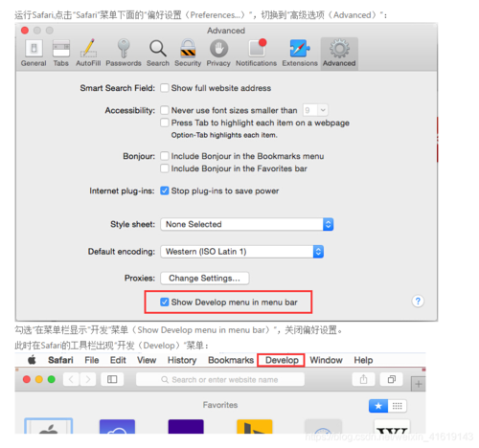The height and width of the screenshot is (448, 479).
Task: Enable Never use font sizes smaller than
Action: [165, 110]
